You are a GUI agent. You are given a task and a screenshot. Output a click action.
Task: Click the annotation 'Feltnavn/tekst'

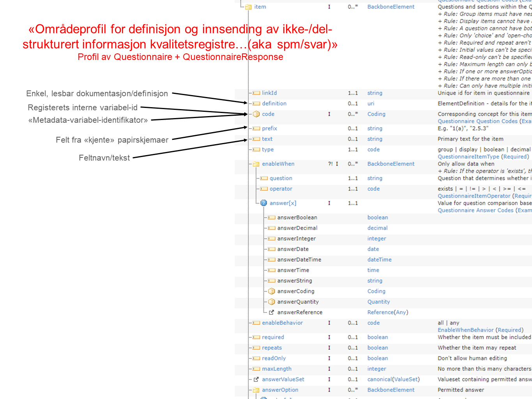[x=104, y=158]
